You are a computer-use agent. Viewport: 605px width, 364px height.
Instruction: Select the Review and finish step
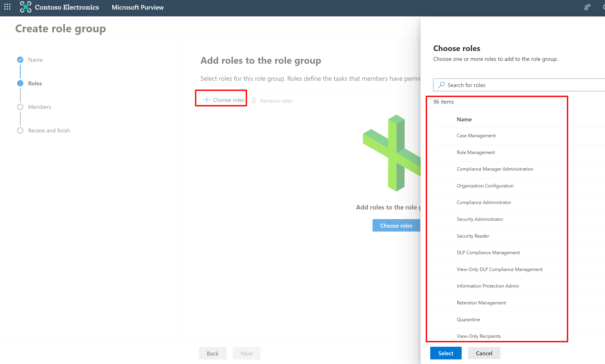49,130
